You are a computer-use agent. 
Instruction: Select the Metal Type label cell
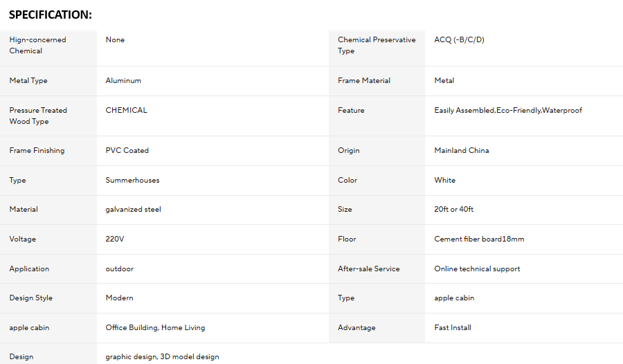point(48,81)
